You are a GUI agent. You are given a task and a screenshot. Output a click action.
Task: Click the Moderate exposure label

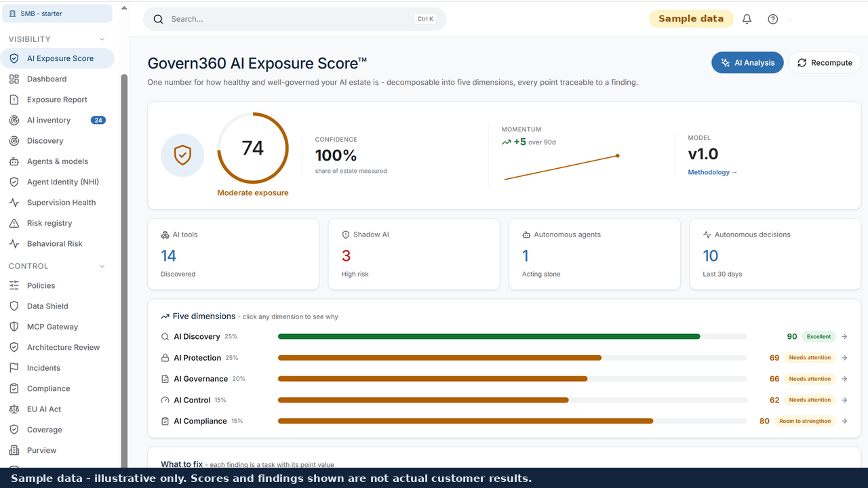point(253,193)
